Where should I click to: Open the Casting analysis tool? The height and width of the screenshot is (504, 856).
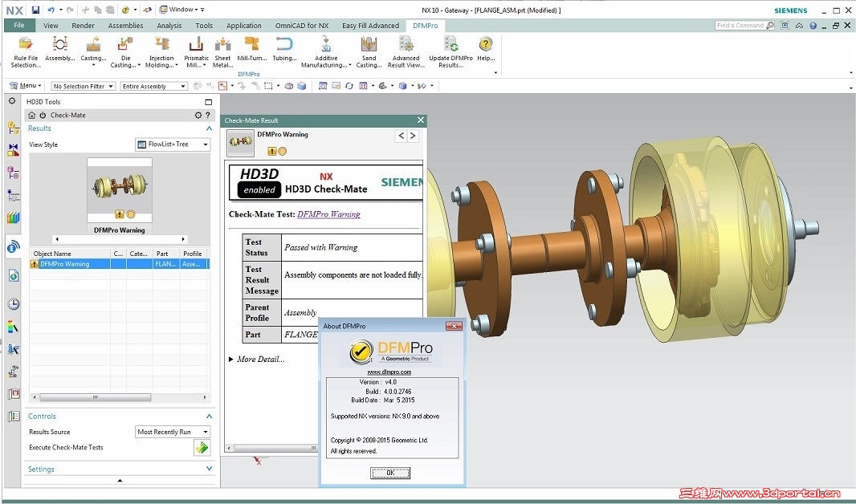point(93,51)
